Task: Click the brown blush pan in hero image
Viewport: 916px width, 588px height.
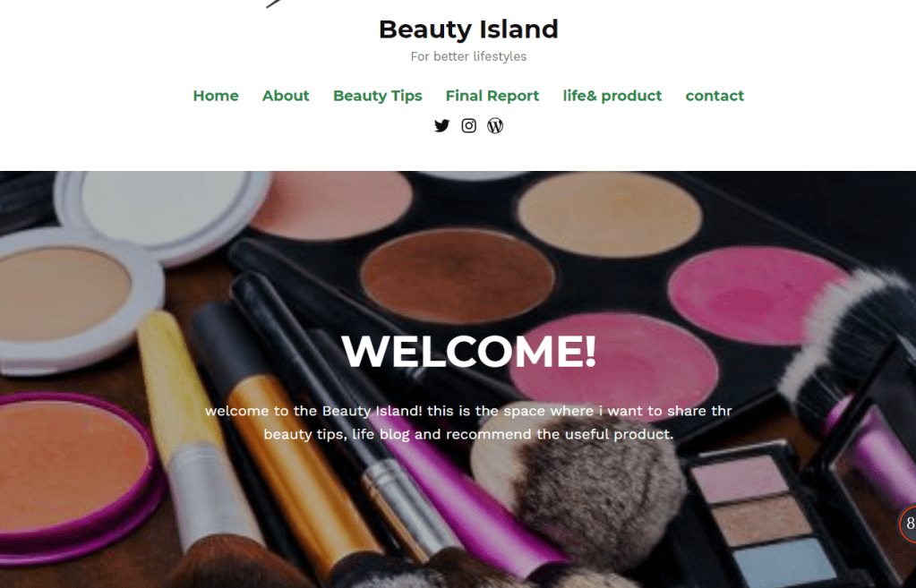Action: point(458,276)
